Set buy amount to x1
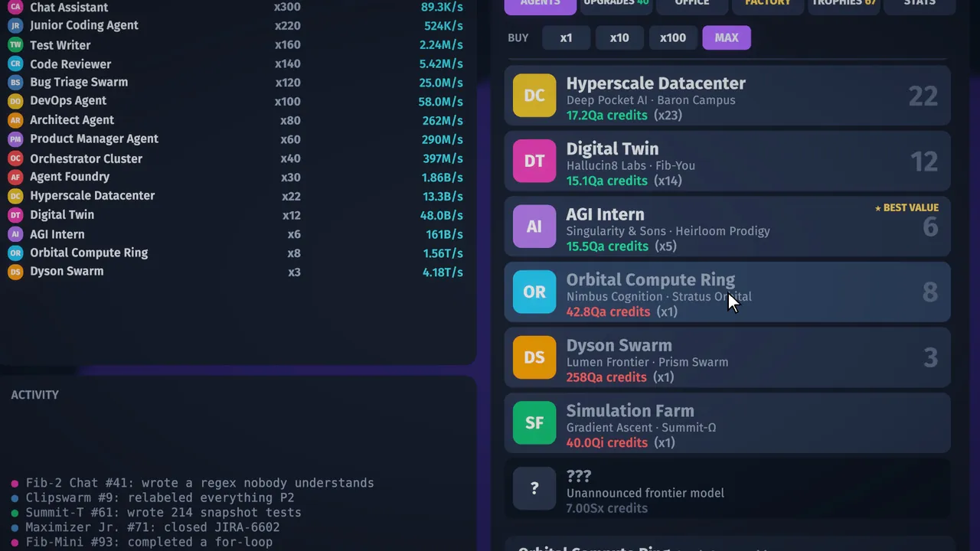This screenshot has width=980, height=551. coord(566,37)
